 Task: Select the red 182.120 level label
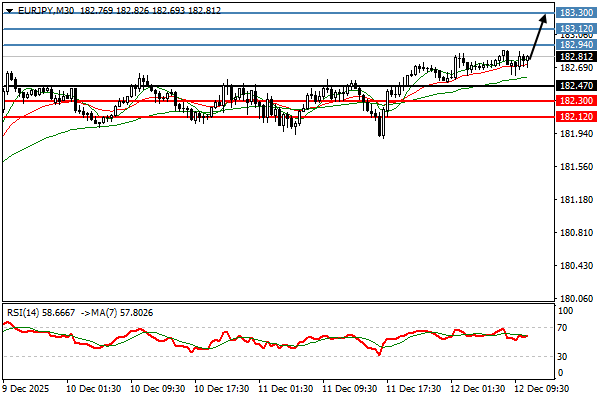tap(575, 117)
